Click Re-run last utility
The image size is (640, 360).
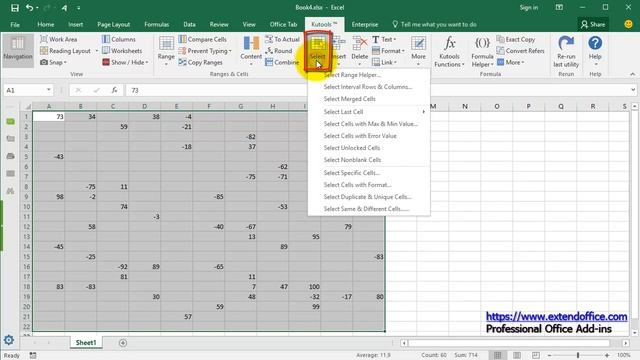(566, 51)
